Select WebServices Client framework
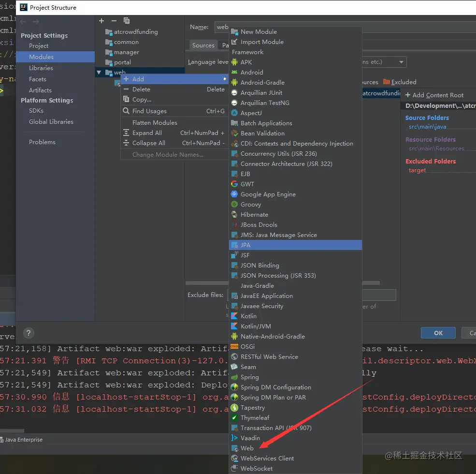 pos(295,459)
